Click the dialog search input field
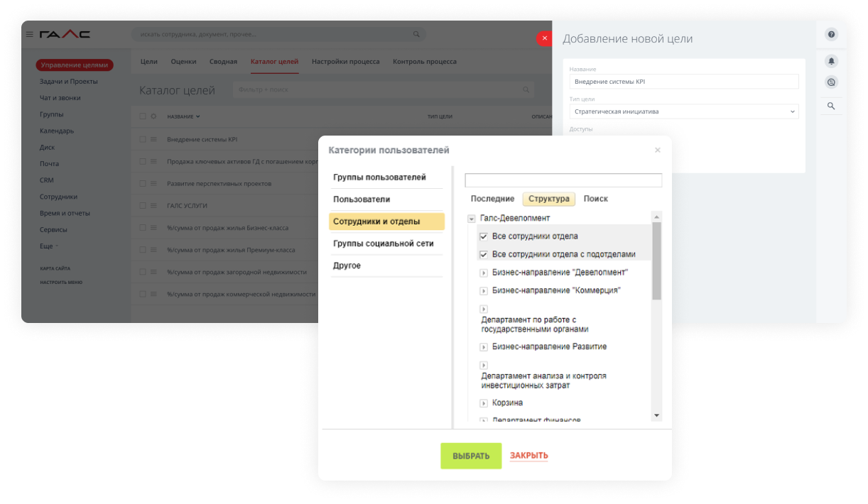This screenshot has height=504, width=868. [563, 180]
